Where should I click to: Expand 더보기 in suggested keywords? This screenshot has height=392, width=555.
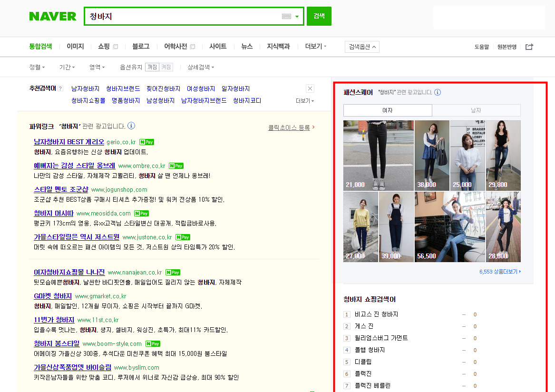tap(305, 101)
